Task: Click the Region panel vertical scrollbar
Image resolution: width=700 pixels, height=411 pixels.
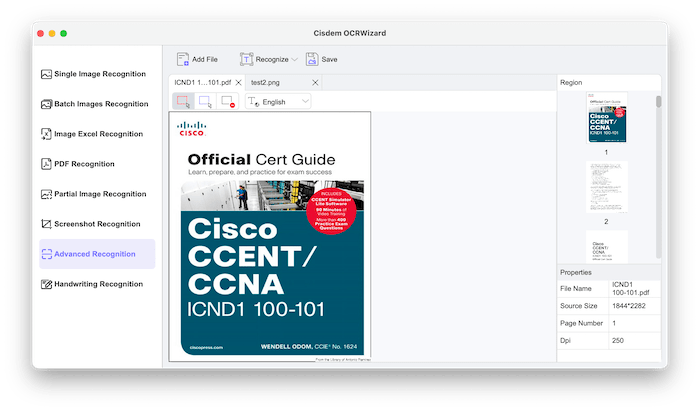Action: tap(657, 102)
